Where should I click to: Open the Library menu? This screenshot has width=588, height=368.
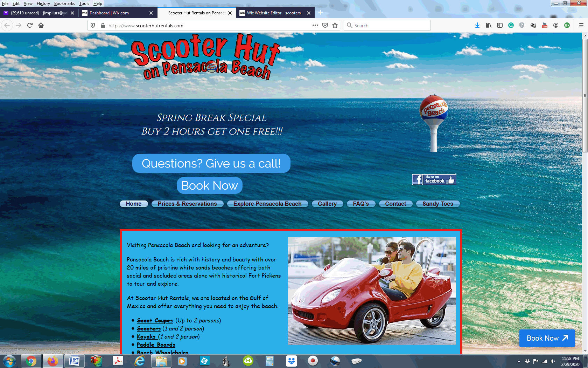(489, 25)
